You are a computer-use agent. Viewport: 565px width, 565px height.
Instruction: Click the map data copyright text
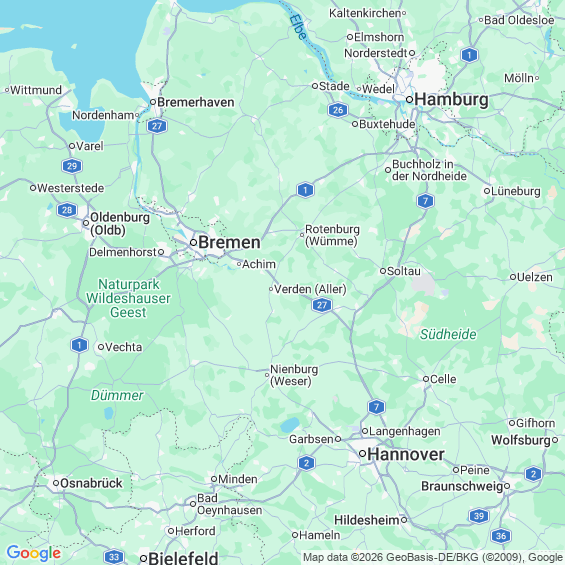click(x=433, y=557)
